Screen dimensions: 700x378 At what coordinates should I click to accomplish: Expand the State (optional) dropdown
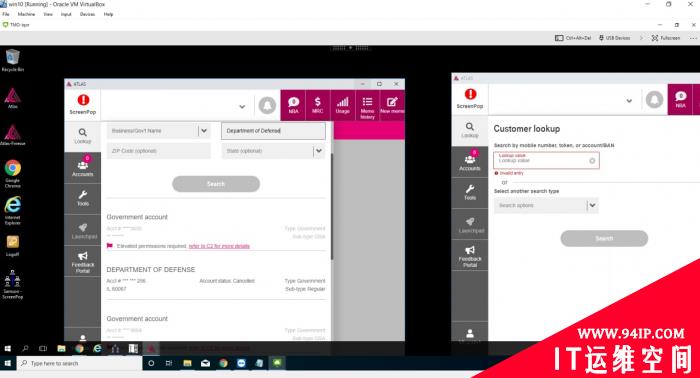[x=319, y=151]
